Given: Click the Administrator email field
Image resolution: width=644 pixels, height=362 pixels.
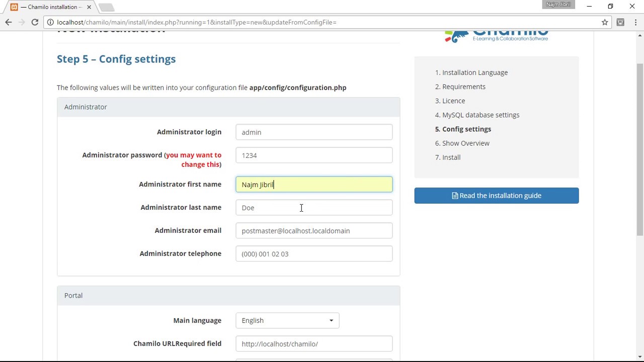Looking at the screenshot, I should click(x=314, y=231).
